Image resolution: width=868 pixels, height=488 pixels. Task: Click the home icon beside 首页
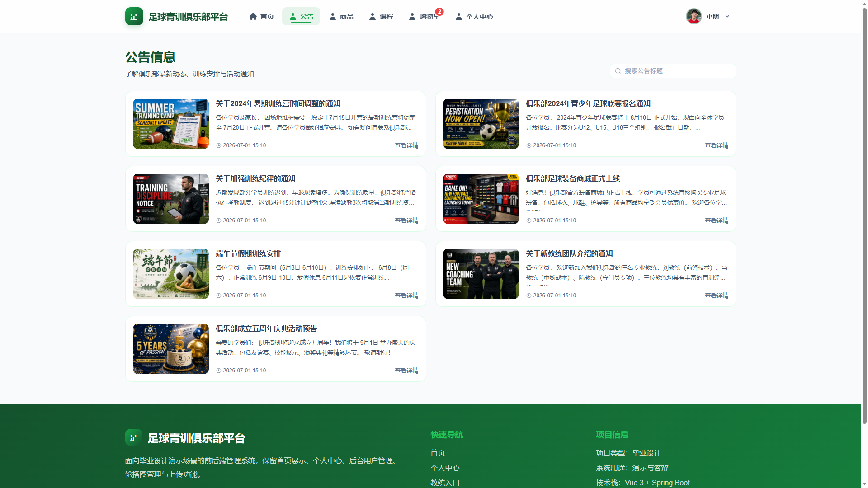(253, 16)
